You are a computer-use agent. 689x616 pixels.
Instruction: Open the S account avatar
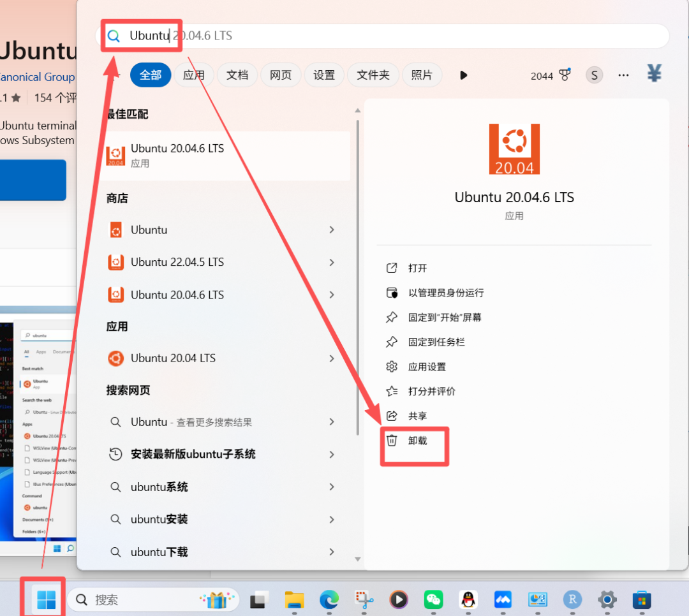click(x=594, y=75)
